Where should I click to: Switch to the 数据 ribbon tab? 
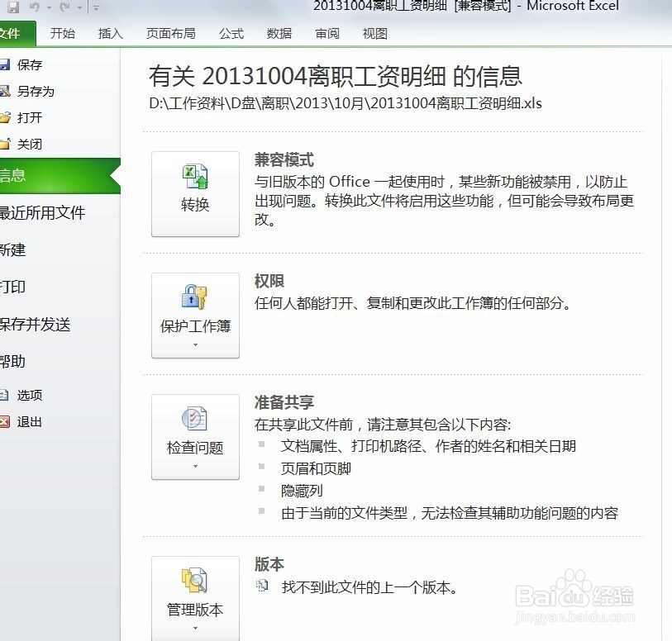[279, 33]
